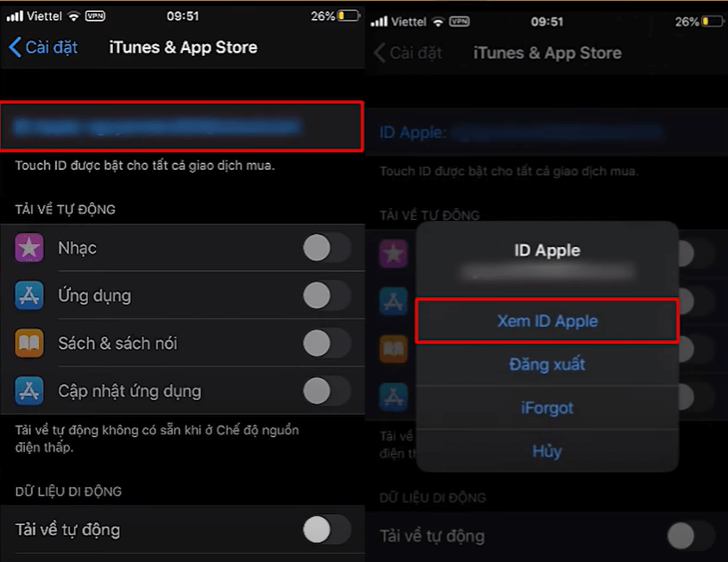Tap iForgot in the Apple ID popup

(547, 408)
